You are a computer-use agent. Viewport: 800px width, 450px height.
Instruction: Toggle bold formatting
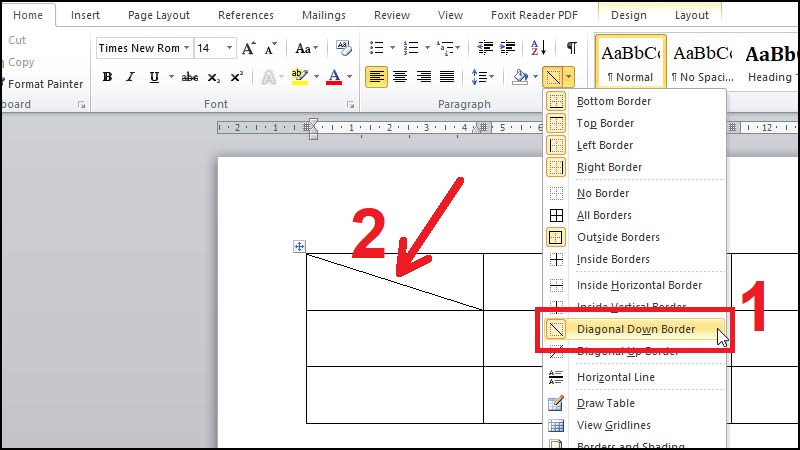pyautogui.click(x=107, y=77)
